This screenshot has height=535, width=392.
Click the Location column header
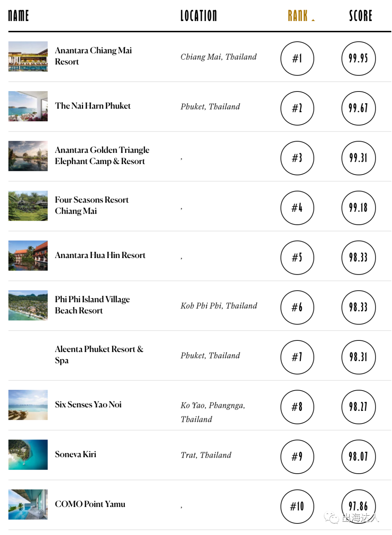click(x=199, y=16)
